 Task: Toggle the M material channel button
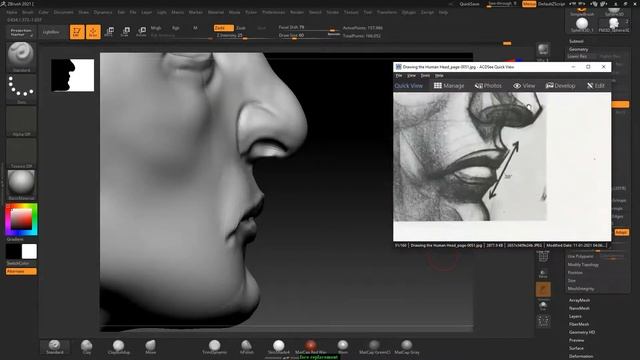(195, 28)
